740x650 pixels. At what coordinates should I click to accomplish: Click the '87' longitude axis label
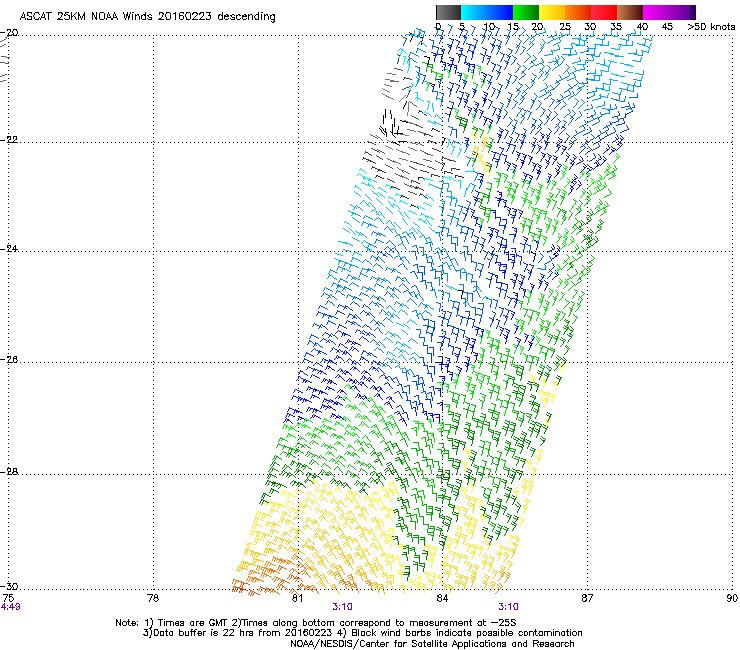[x=587, y=598]
